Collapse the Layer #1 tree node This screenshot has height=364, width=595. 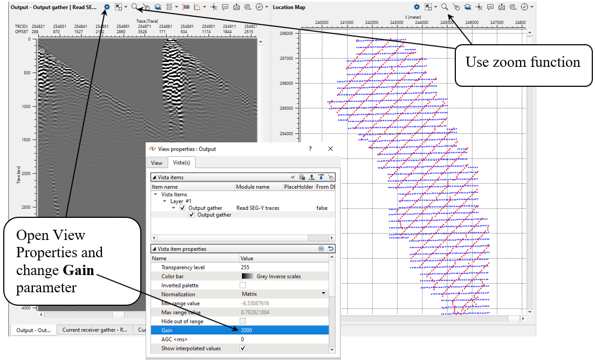click(x=166, y=201)
